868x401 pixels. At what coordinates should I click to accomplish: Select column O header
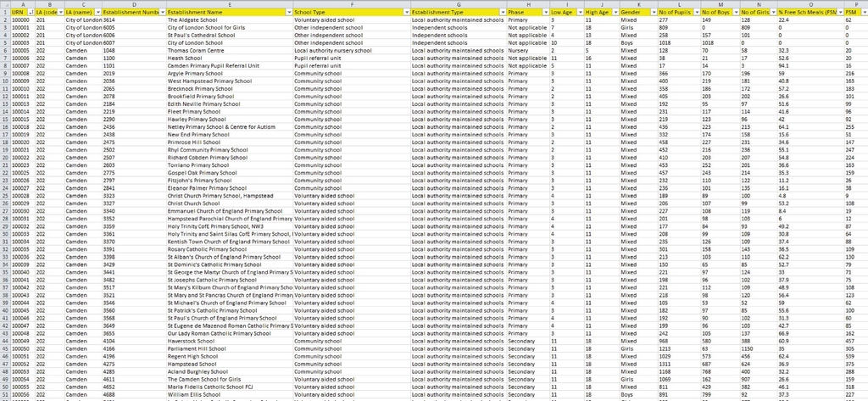point(810,4)
